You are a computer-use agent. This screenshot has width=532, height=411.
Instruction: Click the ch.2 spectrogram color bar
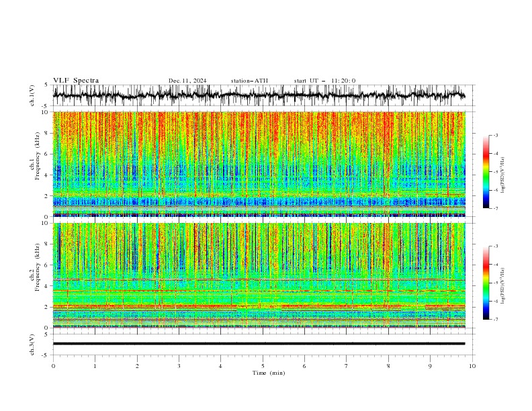[x=486, y=283]
